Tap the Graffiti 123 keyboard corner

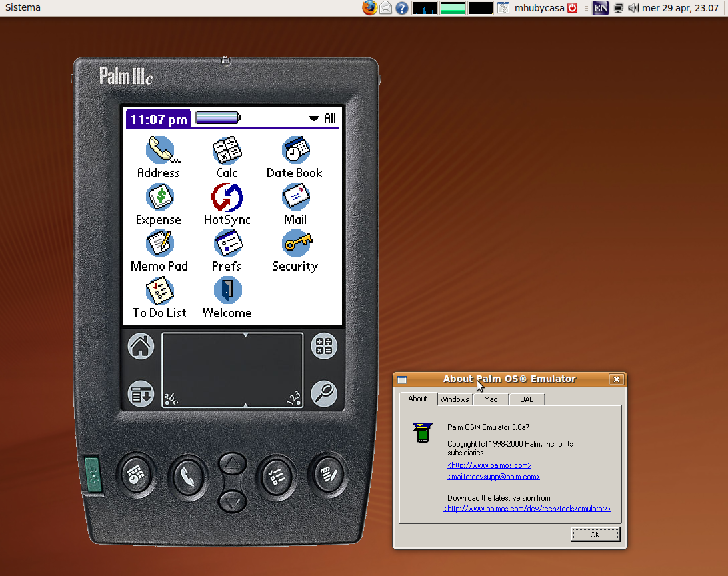293,398
